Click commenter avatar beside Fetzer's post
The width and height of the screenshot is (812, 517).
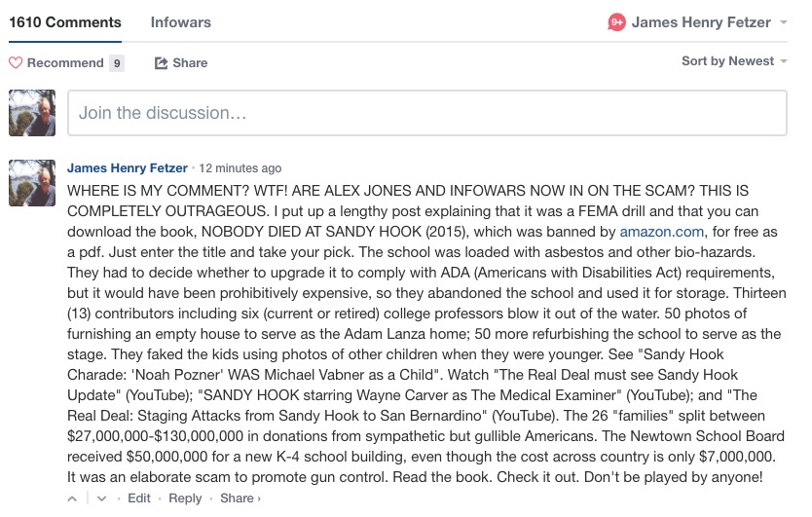pos(32,183)
